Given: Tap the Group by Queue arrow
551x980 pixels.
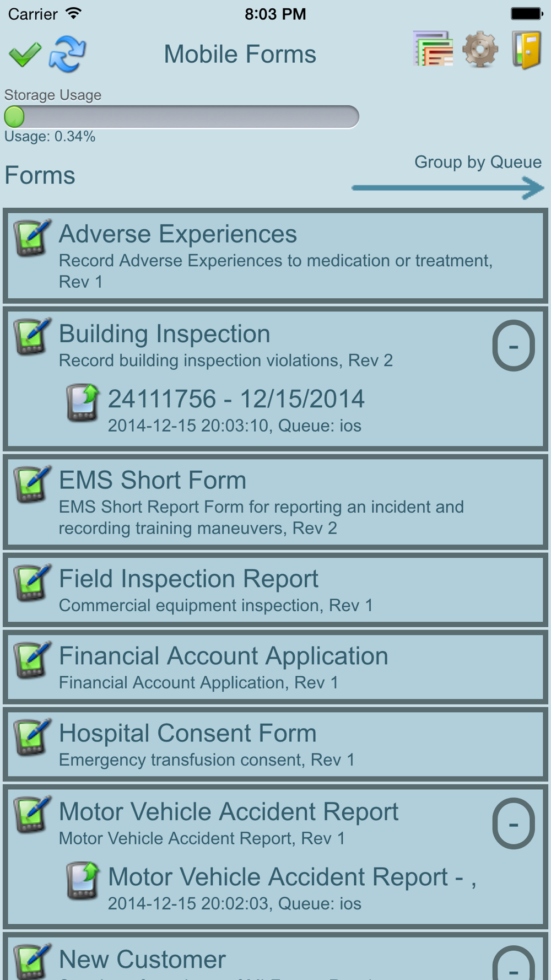Looking at the screenshot, I should (x=447, y=188).
